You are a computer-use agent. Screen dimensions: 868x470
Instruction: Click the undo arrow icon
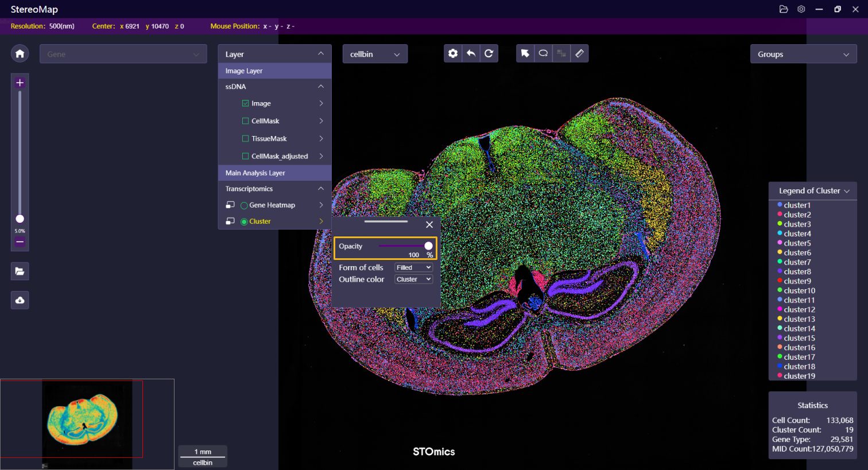pos(471,53)
